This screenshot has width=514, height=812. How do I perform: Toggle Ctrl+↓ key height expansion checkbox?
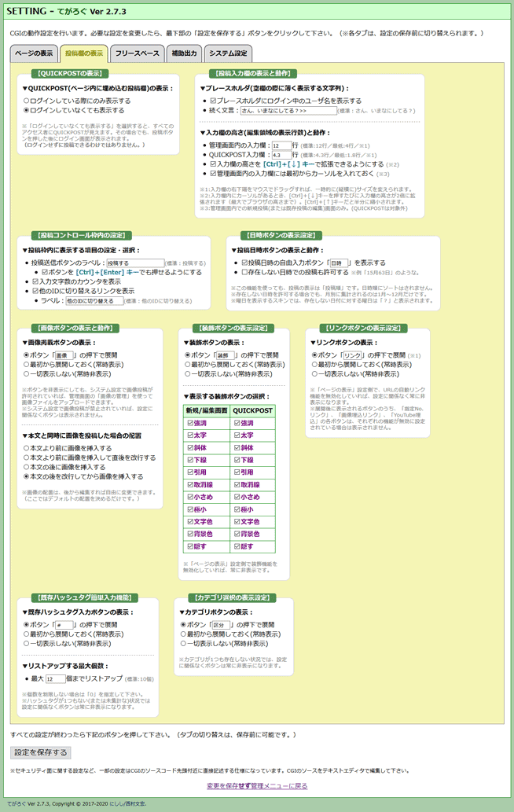coord(213,164)
